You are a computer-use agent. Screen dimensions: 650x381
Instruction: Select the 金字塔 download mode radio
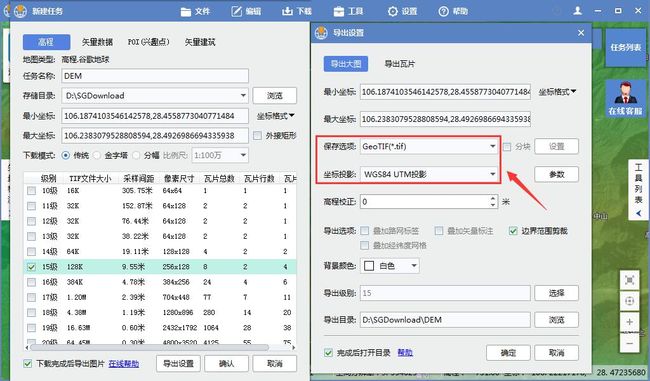(x=97, y=155)
